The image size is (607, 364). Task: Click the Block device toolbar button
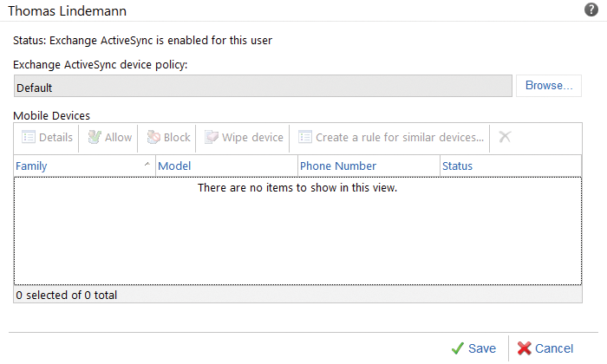click(x=168, y=137)
